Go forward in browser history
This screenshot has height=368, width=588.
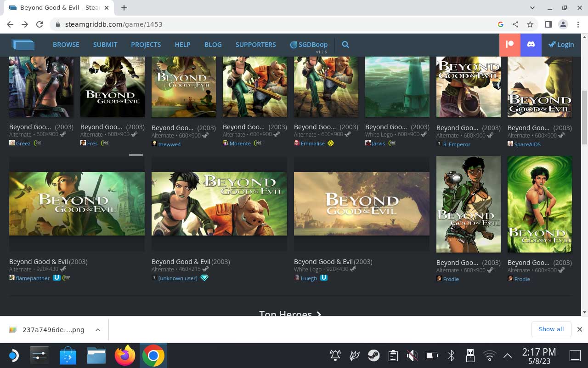[x=25, y=24]
